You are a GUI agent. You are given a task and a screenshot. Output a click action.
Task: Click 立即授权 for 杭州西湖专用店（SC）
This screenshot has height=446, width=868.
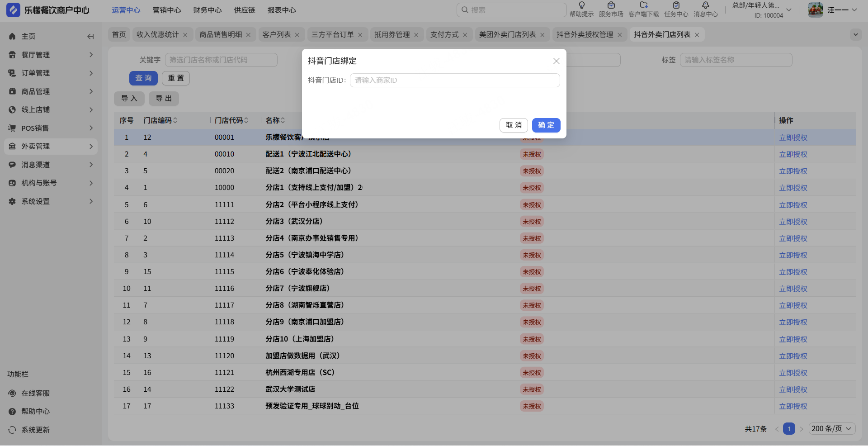(793, 373)
